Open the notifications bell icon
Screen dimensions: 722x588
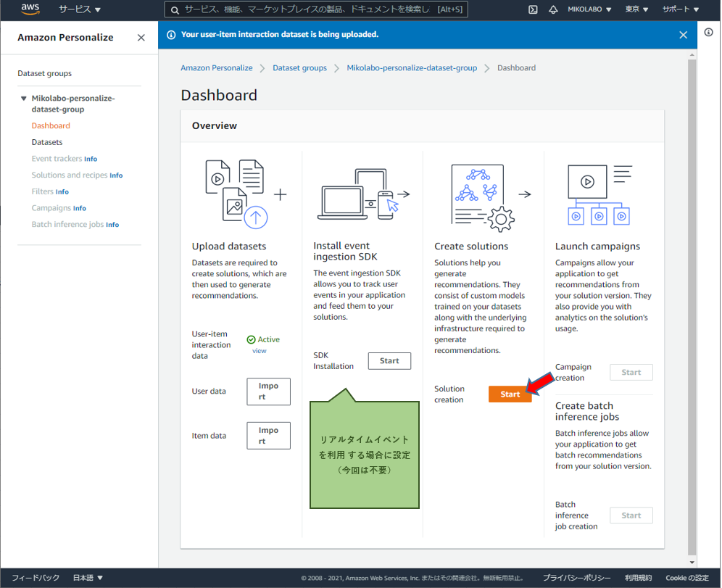click(x=553, y=9)
